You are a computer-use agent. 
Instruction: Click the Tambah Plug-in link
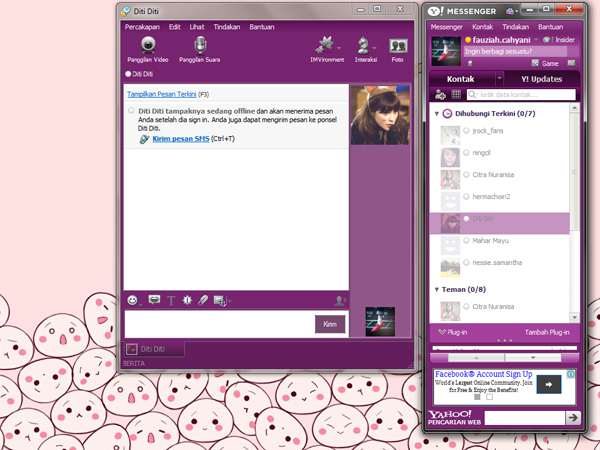click(x=547, y=332)
